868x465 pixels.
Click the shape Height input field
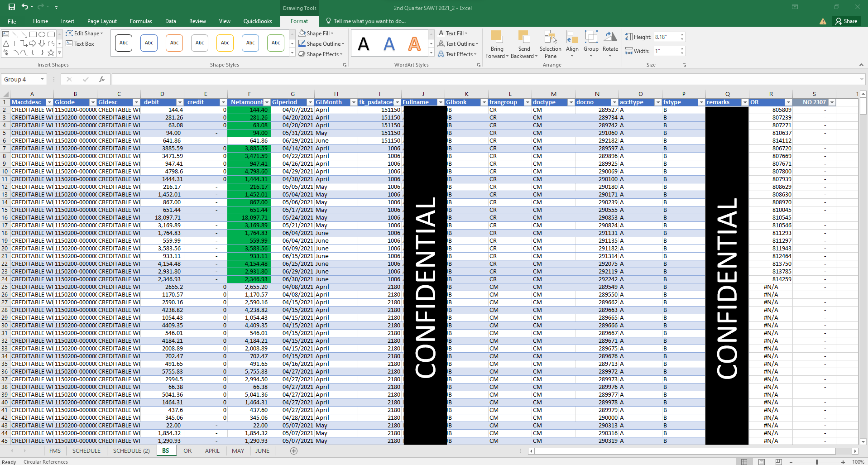(x=666, y=37)
